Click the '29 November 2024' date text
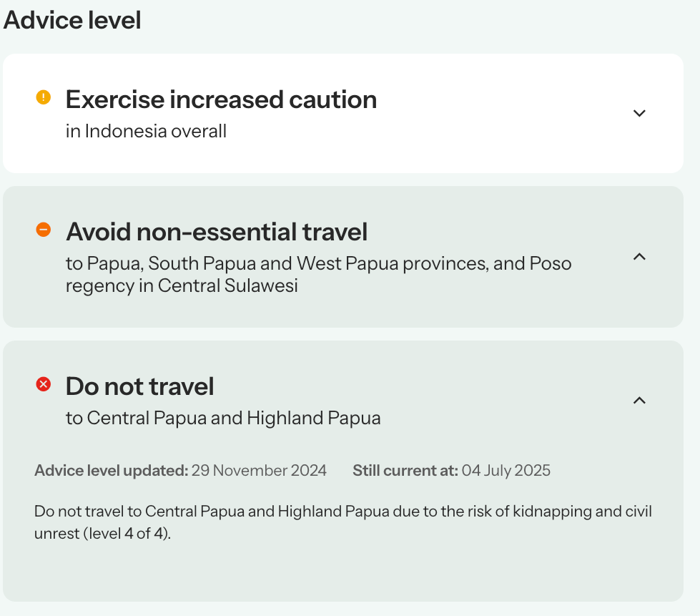 click(x=259, y=470)
